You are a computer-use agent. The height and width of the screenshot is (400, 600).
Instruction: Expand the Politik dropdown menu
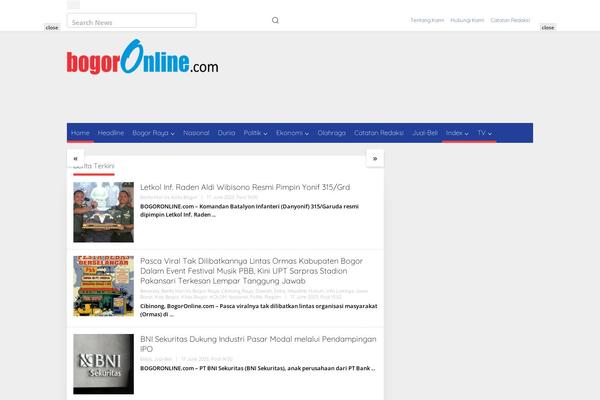tap(256, 133)
